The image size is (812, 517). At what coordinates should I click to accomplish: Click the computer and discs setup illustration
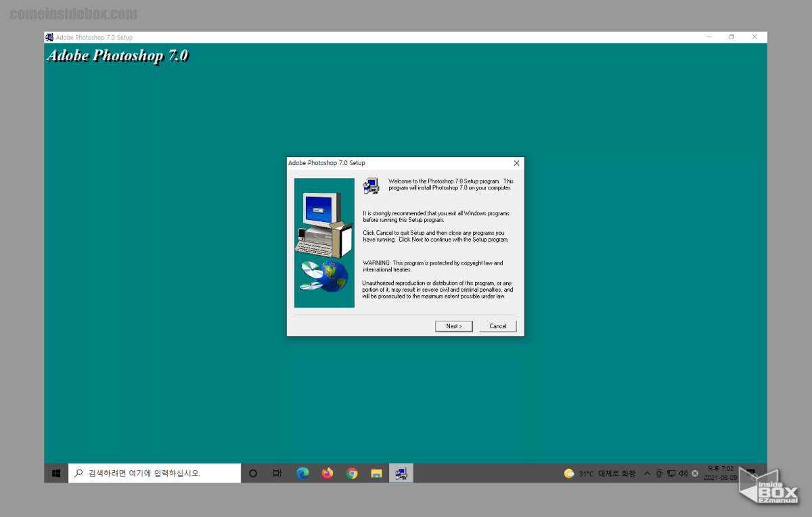325,243
